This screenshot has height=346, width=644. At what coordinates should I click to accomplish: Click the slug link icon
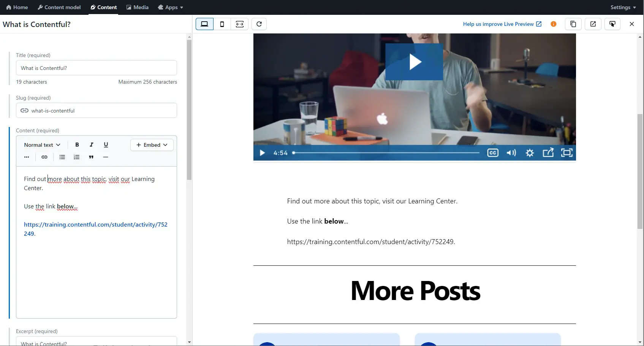click(x=24, y=111)
